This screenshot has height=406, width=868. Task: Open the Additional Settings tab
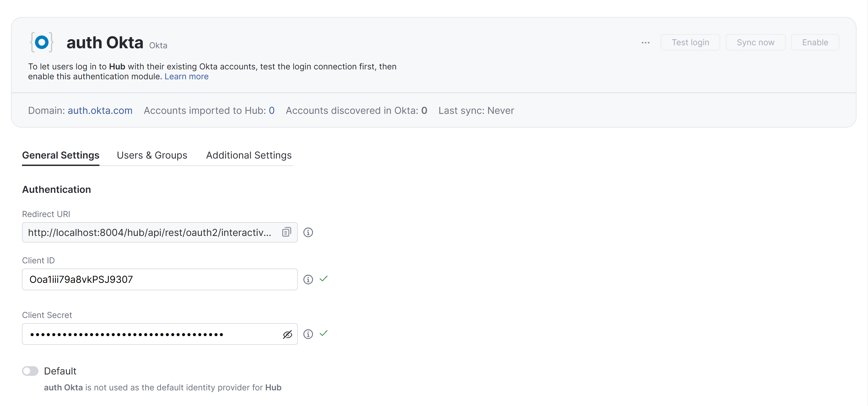point(249,155)
